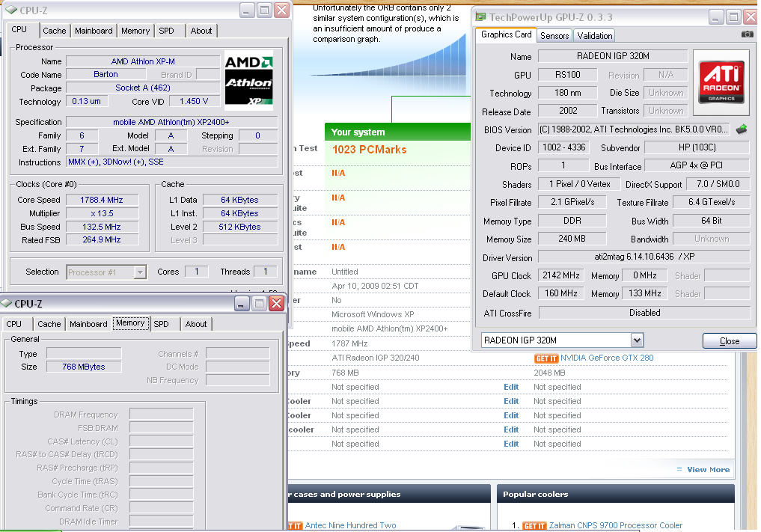Open Memory tab in top CPU-Z window
Screen dimensions: 761x532
[135, 31]
